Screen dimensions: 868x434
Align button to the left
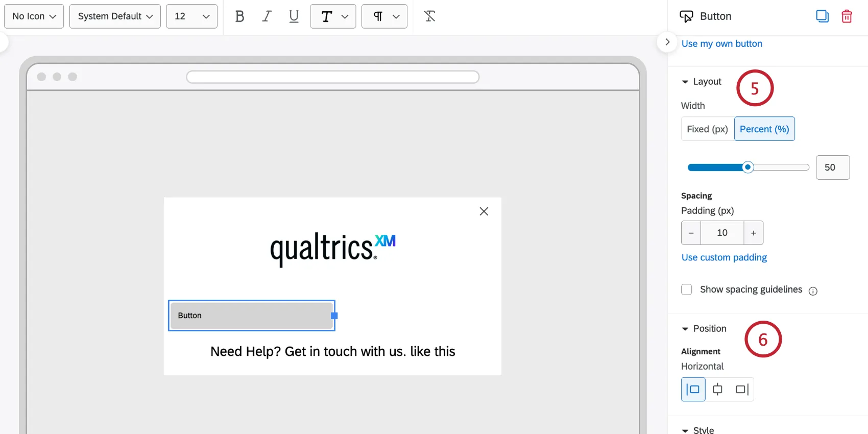point(693,390)
